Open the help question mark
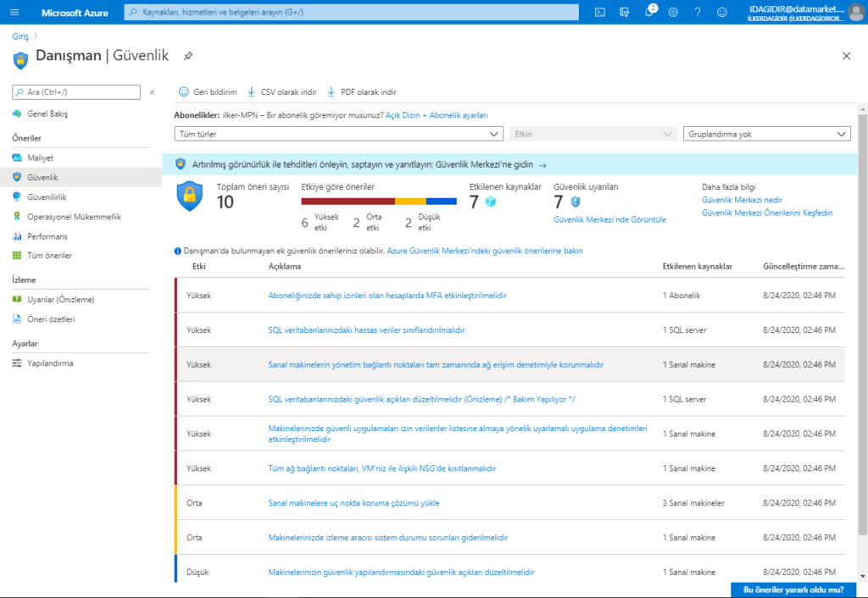Image resolution: width=868 pixels, height=598 pixels. click(x=698, y=12)
